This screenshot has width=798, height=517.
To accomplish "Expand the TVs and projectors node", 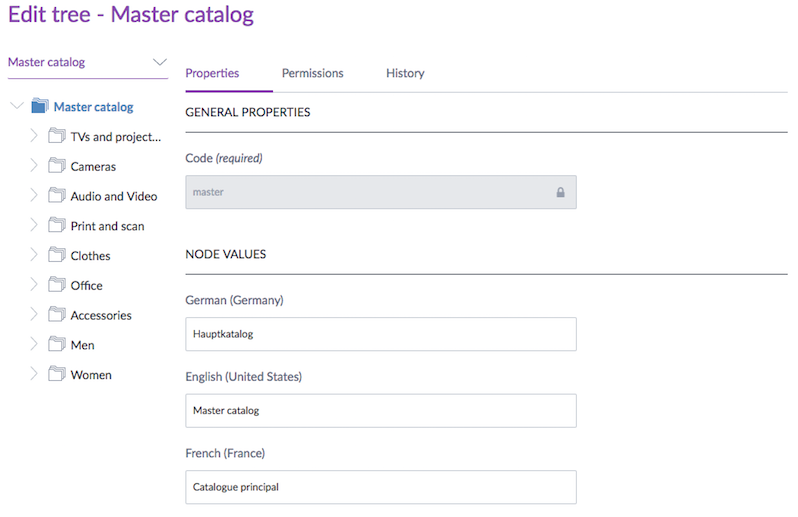I will [x=33, y=136].
